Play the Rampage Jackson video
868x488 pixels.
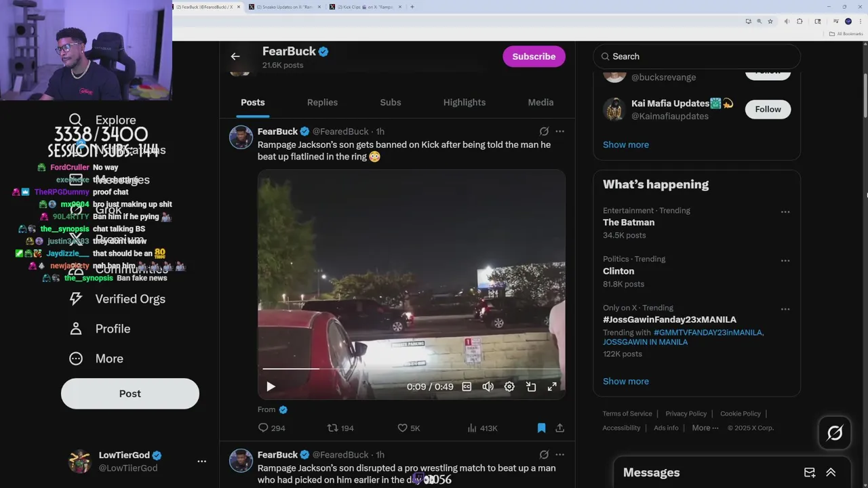[271, 386]
